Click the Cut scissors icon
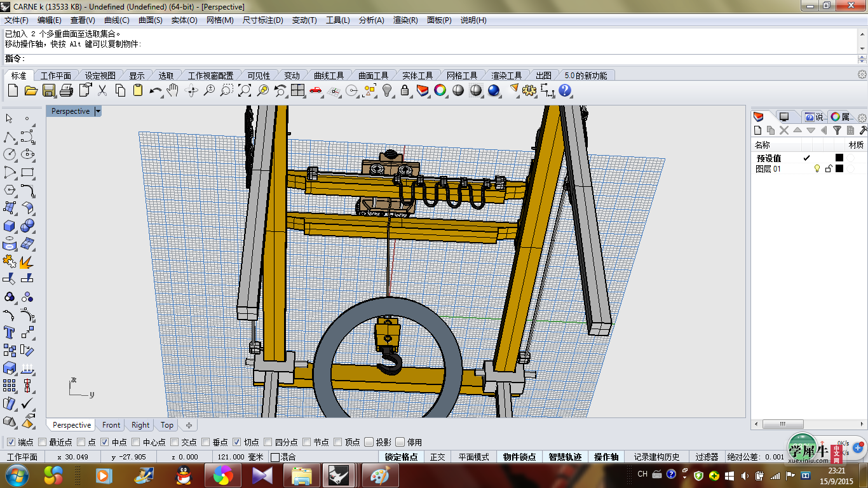This screenshot has width=868, height=488. coord(102,91)
